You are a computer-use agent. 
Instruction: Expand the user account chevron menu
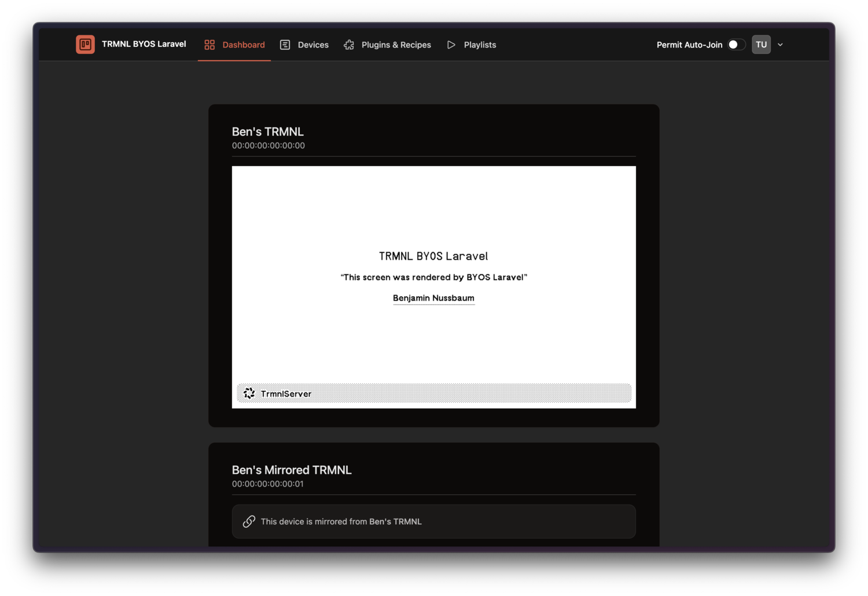[x=780, y=44]
